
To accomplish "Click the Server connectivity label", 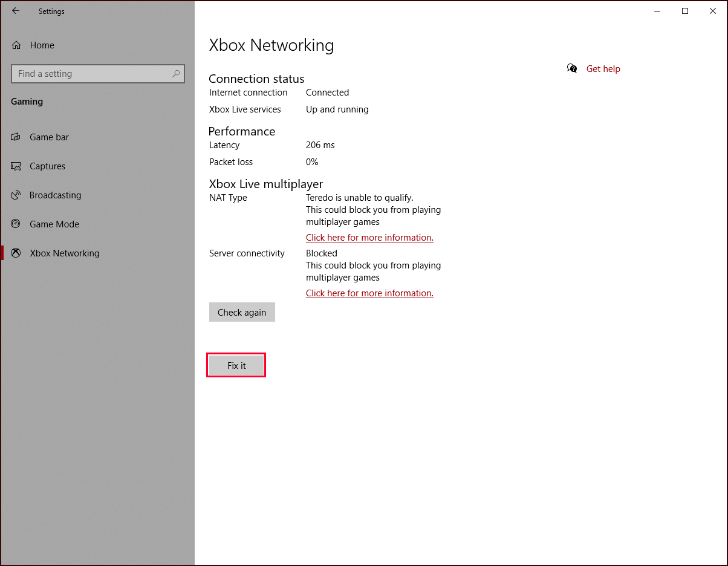I will 247,253.
